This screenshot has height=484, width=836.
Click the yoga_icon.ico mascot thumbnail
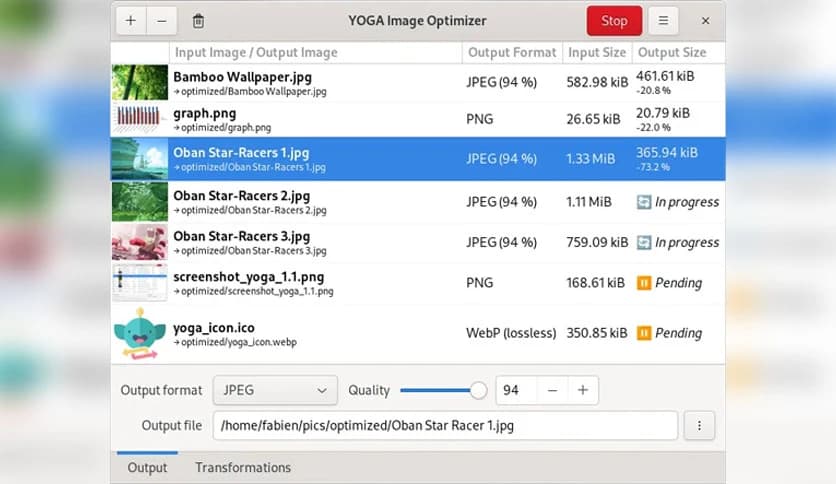[x=140, y=334]
